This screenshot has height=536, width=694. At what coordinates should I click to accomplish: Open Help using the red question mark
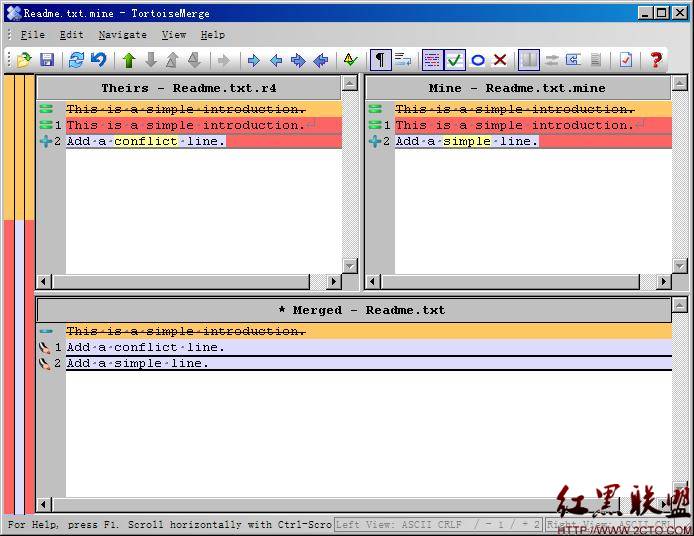pyautogui.click(x=655, y=60)
